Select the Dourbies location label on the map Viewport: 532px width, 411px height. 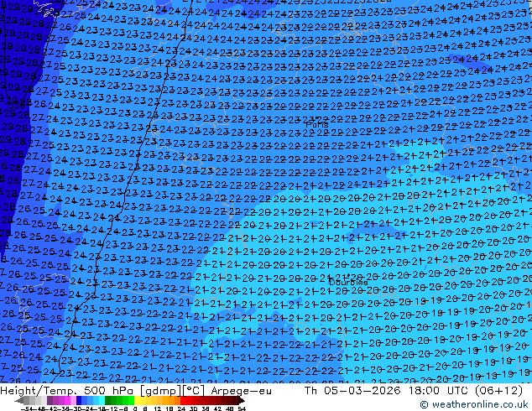[348, 282]
